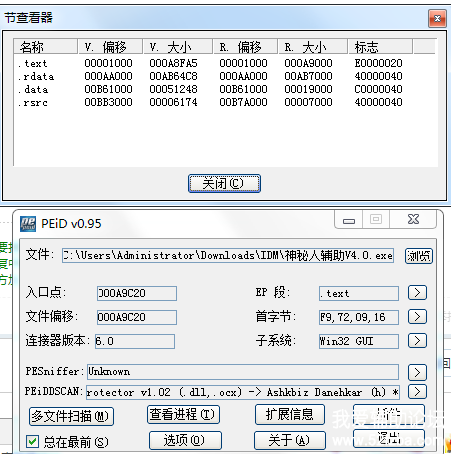Open first bytes arrow next to F9,72,09,16
Image resolution: width=451 pixels, height=454 pixels.
[417, 316]
